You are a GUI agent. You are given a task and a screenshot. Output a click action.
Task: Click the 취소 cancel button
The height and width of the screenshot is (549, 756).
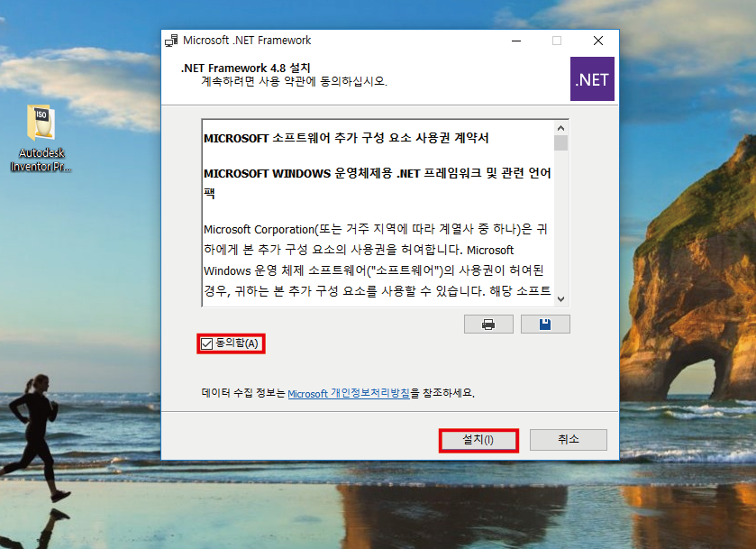[x=569, y=440]
